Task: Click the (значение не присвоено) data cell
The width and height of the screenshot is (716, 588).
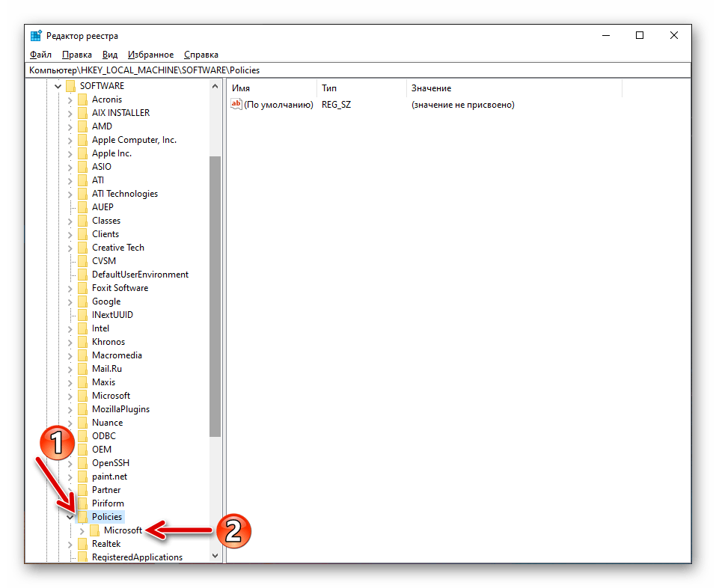Action: point(463,105)
